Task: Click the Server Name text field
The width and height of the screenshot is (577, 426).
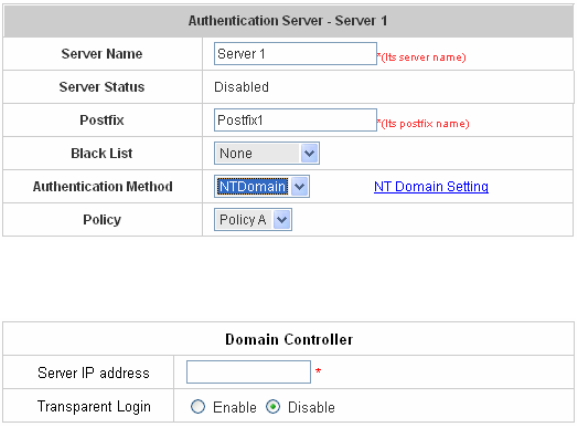Action: (295, 54)
